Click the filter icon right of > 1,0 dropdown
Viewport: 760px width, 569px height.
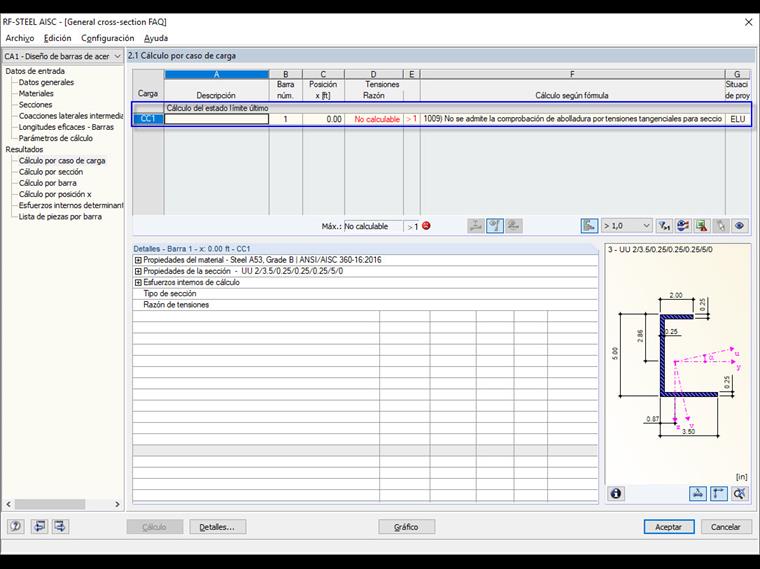tap(664, 226)
